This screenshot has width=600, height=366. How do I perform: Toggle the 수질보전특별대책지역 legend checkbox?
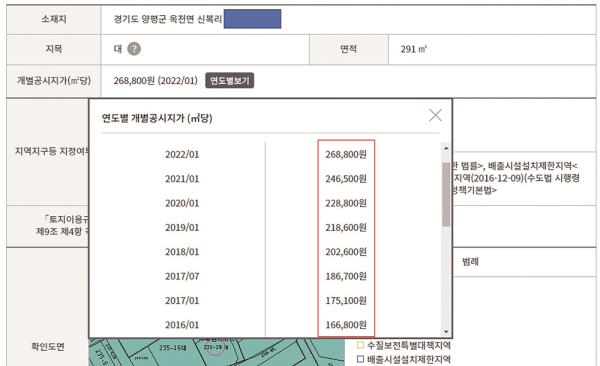[360, 345]
